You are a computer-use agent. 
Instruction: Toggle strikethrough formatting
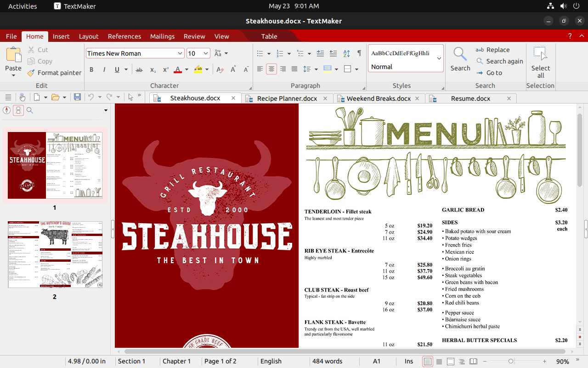[139, 69]
